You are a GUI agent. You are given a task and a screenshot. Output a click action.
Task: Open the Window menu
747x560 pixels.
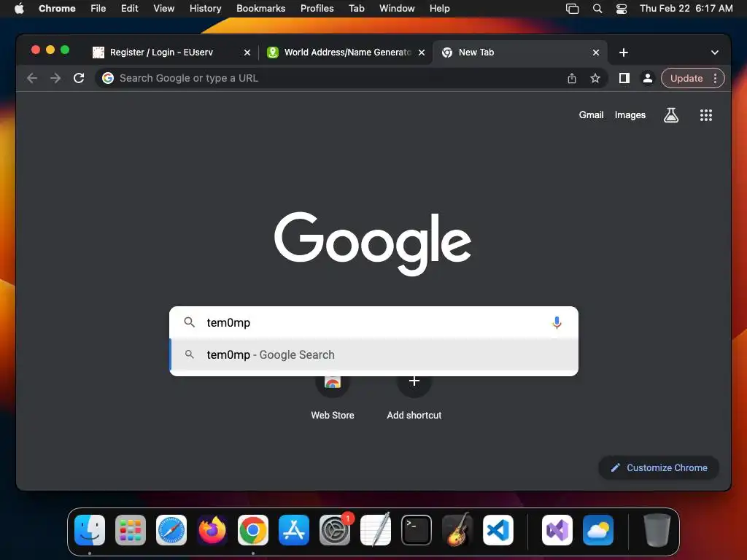(397, 9)
